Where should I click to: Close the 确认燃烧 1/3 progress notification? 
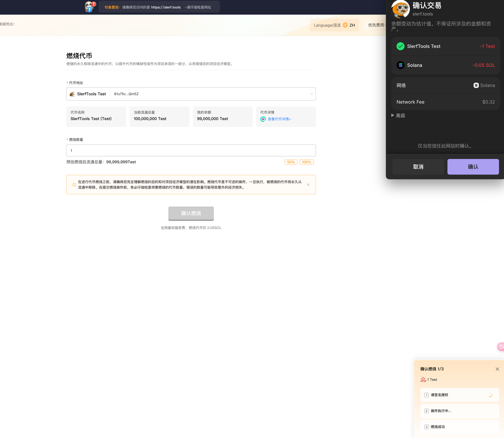tap(497, 369)
